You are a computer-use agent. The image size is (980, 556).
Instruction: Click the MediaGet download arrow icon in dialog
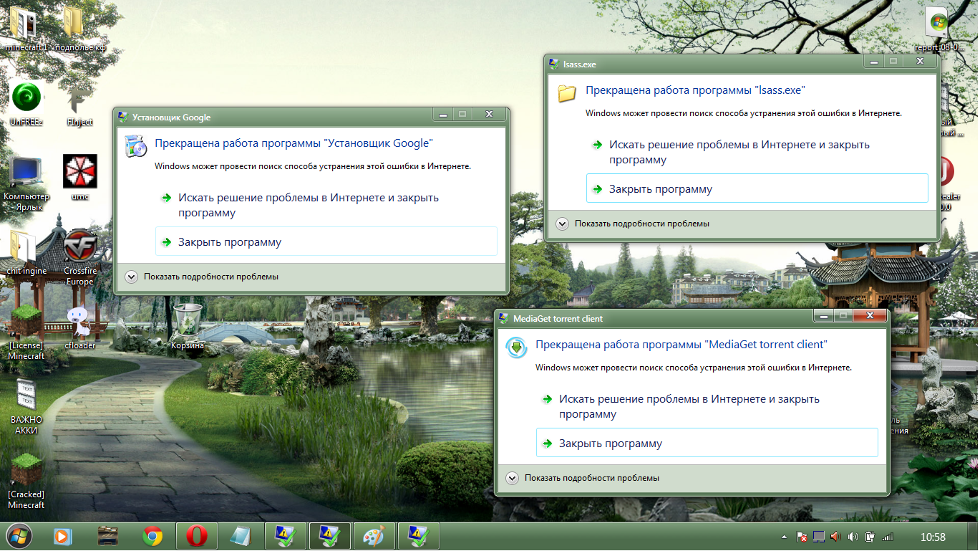[x=516, y=347]
